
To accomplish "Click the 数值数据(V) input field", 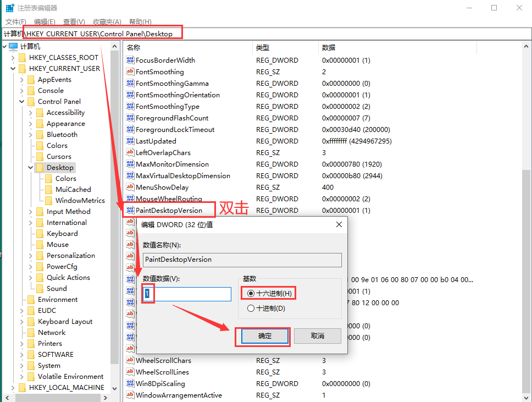I will pos(187,294).
